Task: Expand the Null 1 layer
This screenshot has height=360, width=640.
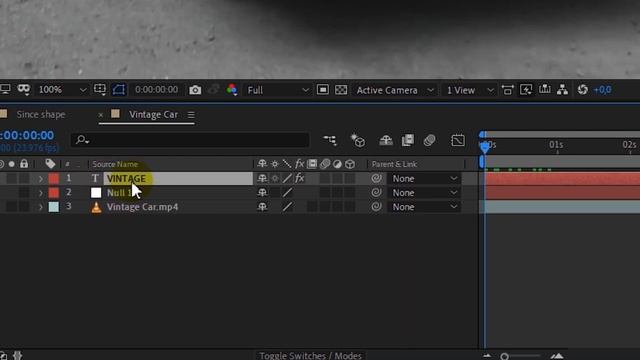Action: coord(40,193)
